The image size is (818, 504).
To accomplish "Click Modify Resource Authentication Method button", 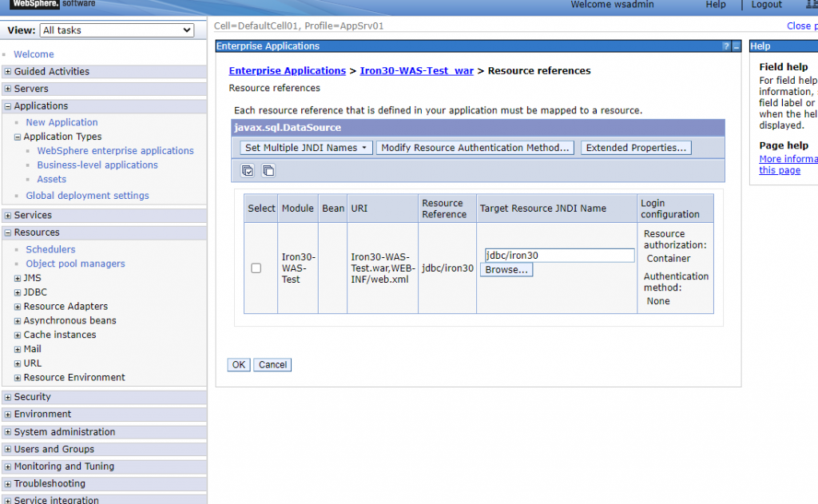I will (475, 148).
